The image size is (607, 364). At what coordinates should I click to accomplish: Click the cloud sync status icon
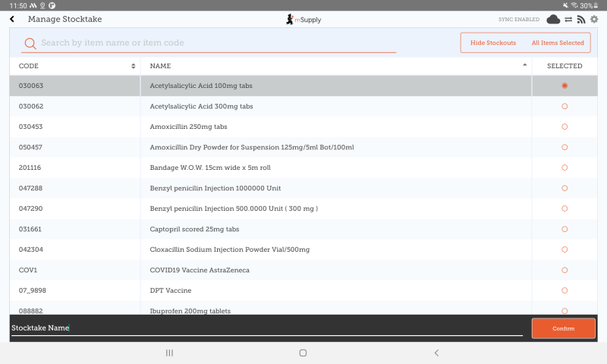(x=553, y=19)
